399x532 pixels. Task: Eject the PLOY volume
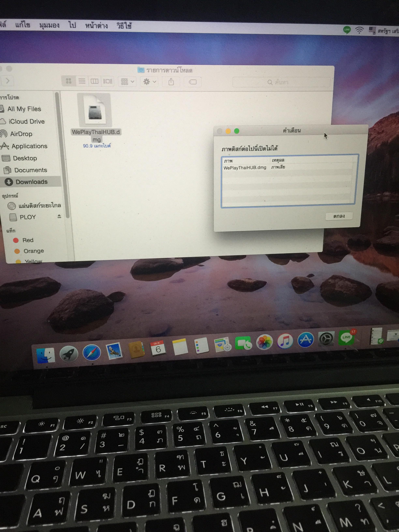(x=59, y=216)
